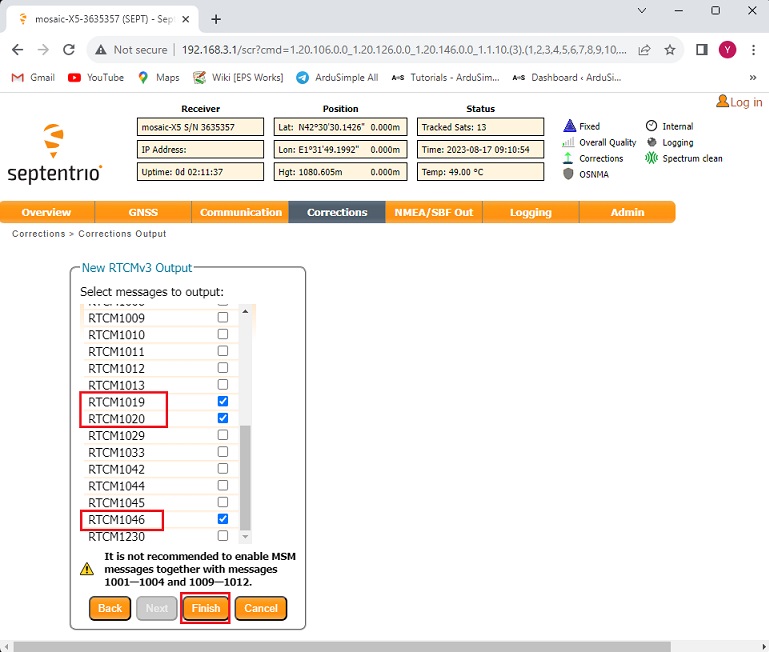Click the Spectrum clean status icon
Image resolution: width=769 pixels, height=652 pixels.
tap(652, 158)
